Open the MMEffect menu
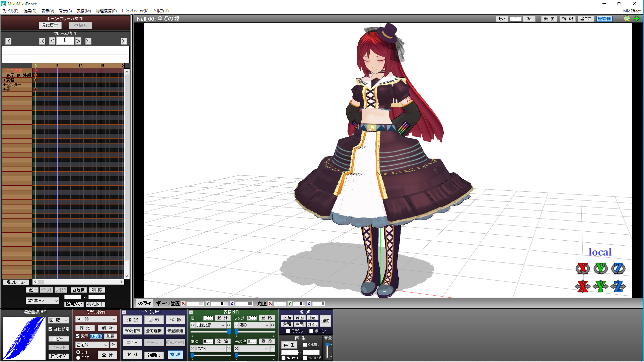Viewport: 644px width, 362px height. (632, 11)
